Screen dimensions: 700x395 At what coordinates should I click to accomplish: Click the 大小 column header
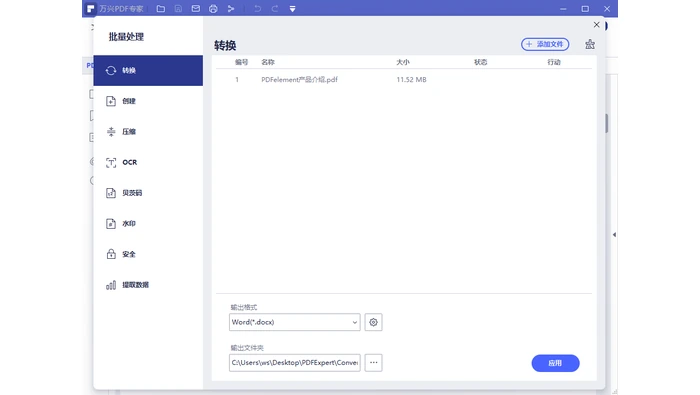pos(403,62)
